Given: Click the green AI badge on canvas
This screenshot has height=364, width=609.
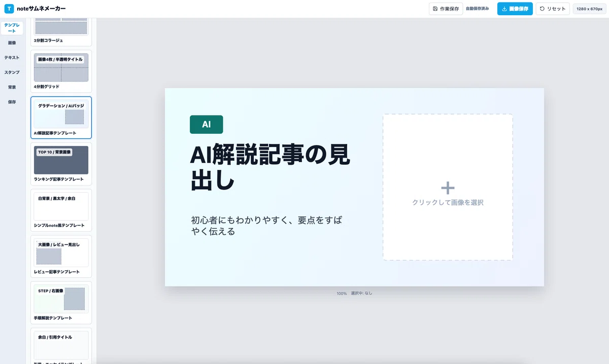Looking at the screenshot, I should coord(206,124).
